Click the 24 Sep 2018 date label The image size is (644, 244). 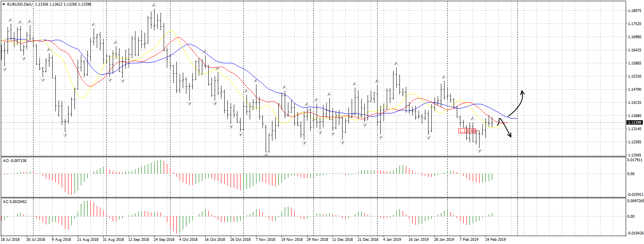point(164,240)
